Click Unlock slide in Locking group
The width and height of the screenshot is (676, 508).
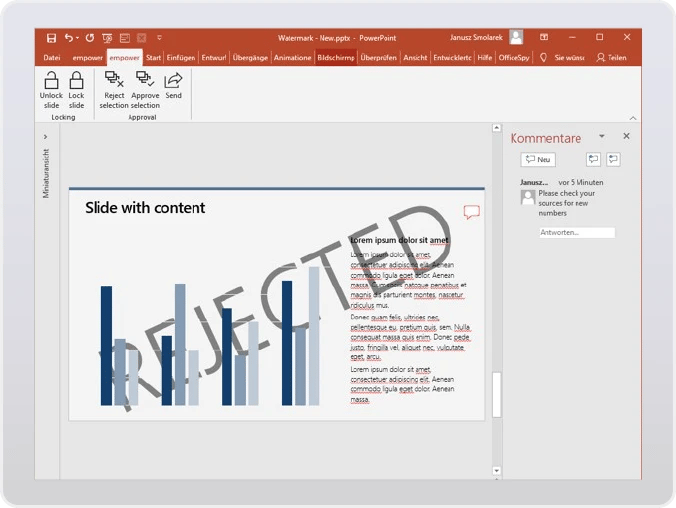point(51,90)
